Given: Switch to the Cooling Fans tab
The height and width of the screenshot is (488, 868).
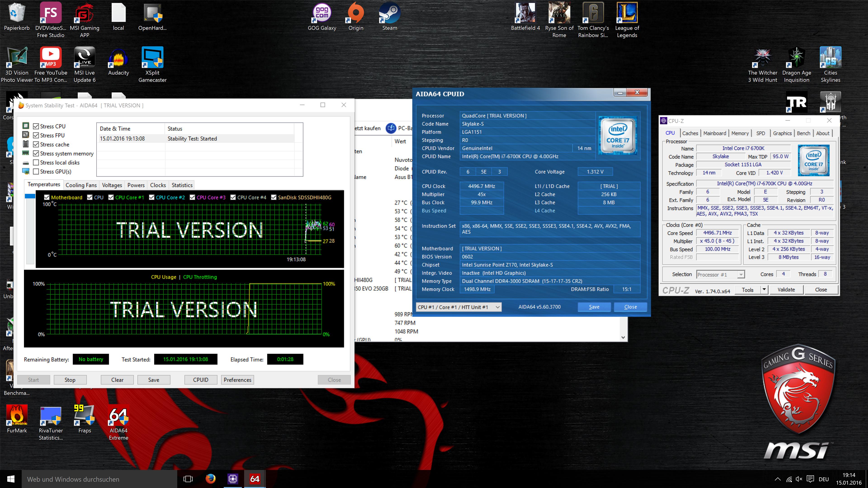Looking at the screenshot, I should pyautogui.click(x=81, y=185).
